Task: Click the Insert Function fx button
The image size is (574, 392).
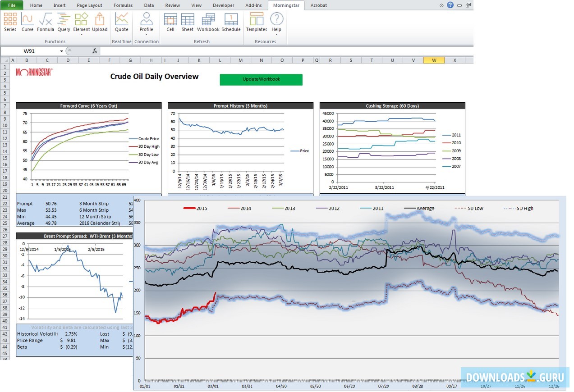Action: [94, 51]
